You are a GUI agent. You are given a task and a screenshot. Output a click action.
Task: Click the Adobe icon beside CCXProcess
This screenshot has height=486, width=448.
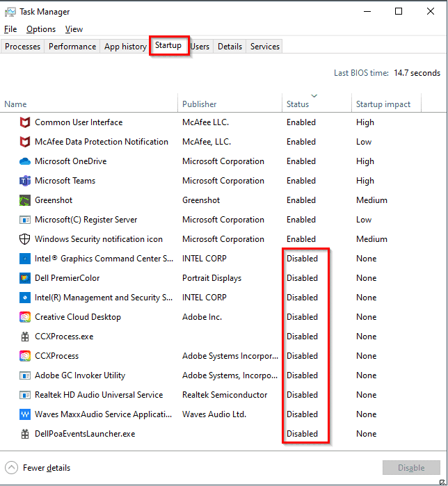pyautogui.click(x=25, y=356)
